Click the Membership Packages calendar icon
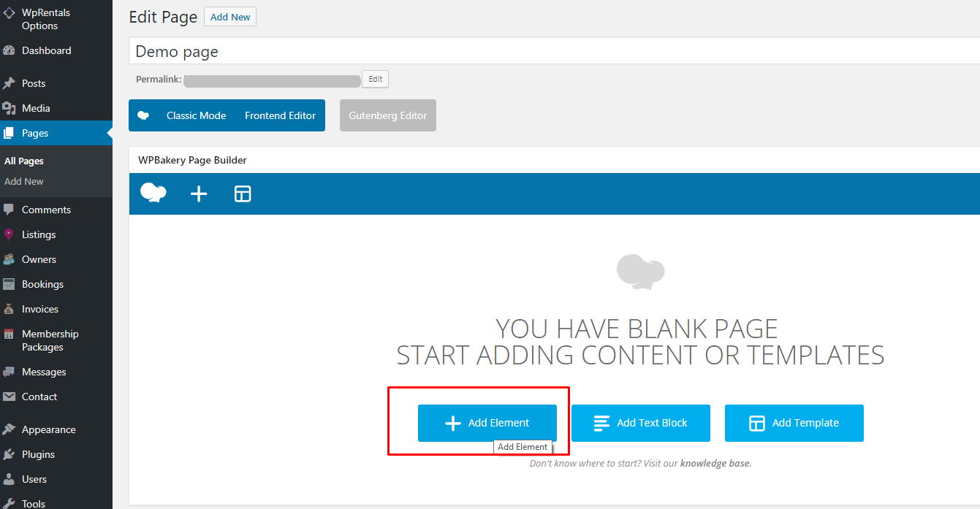 tap(9, 334)
